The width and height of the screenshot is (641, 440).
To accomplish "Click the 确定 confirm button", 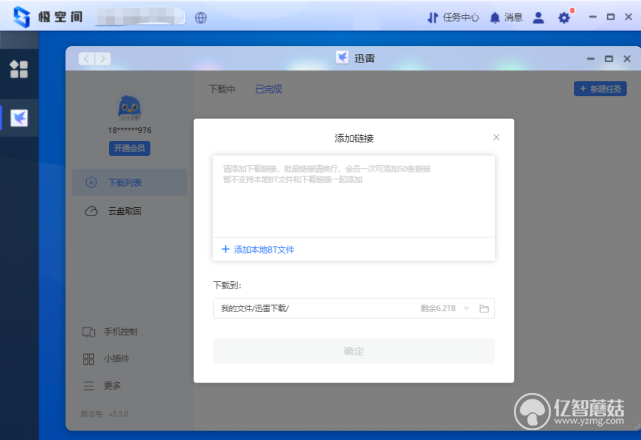I will 354,351.
